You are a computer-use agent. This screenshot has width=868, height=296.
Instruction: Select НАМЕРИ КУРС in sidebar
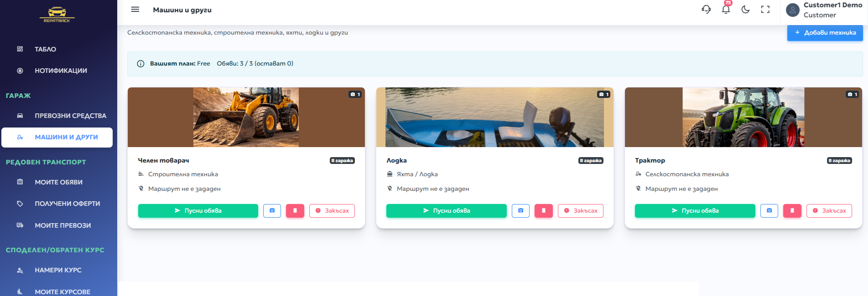coord(58,270)
